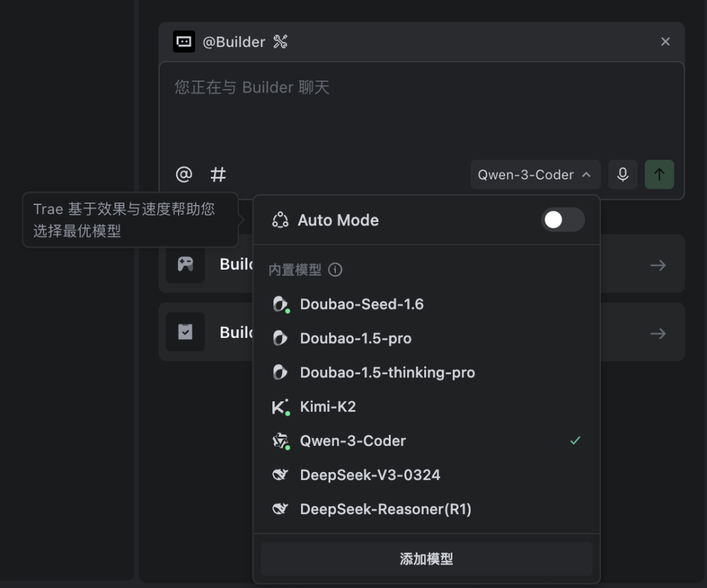707x588 pixels.
Task: Select the DeepSeek-Reasoner(R1) model
Action: [427, 509]
